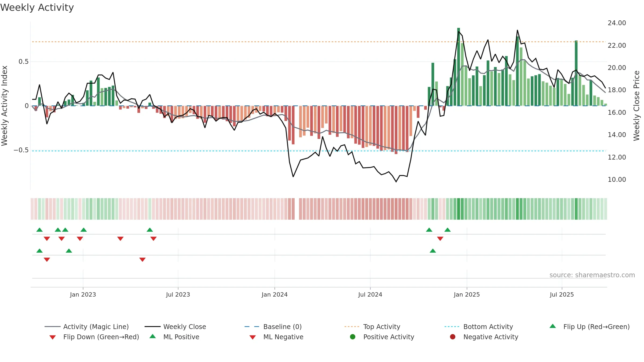Click the Positive Activity legend entry
The image size is (644, 362).
point(382,337)
